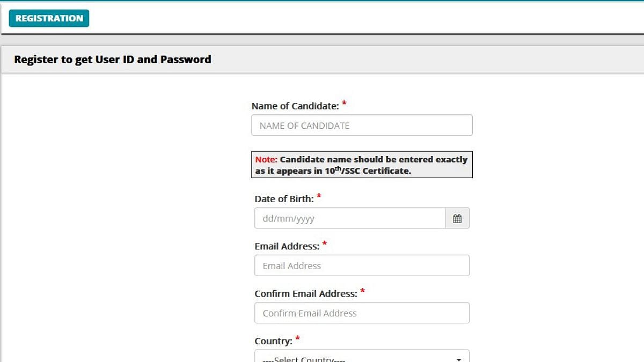
Task: Click the dd/mm/yyyy Date of Birth field
Action: pyautogui.click(x=349, y=218)
